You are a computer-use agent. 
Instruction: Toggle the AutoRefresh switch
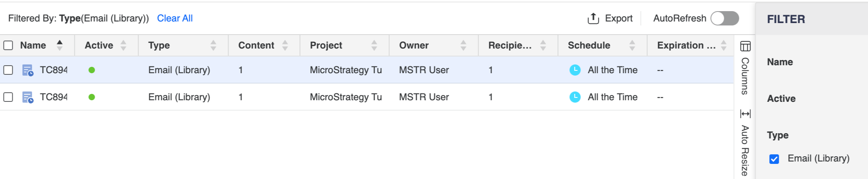click(x=725, y=18)
